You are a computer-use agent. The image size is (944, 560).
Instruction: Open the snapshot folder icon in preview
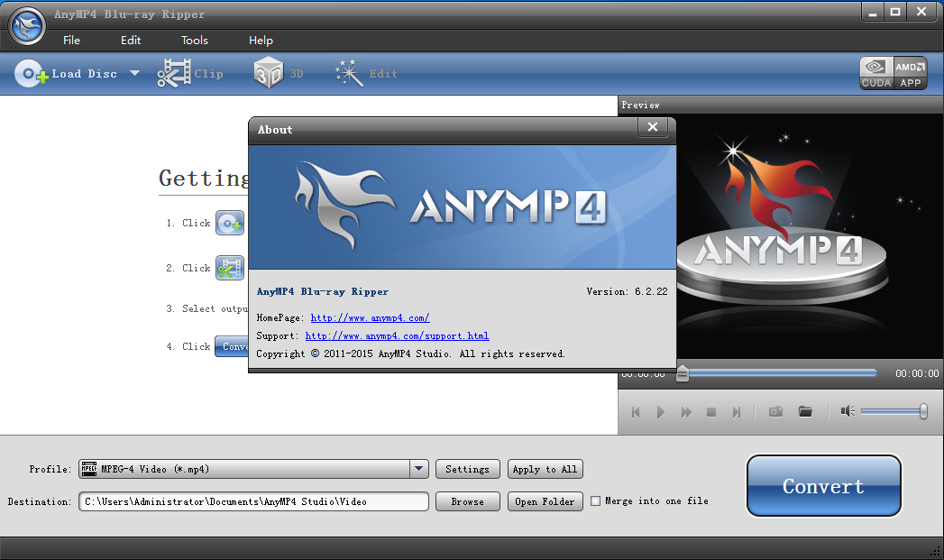pyautogui.click(x=805, y=411)
